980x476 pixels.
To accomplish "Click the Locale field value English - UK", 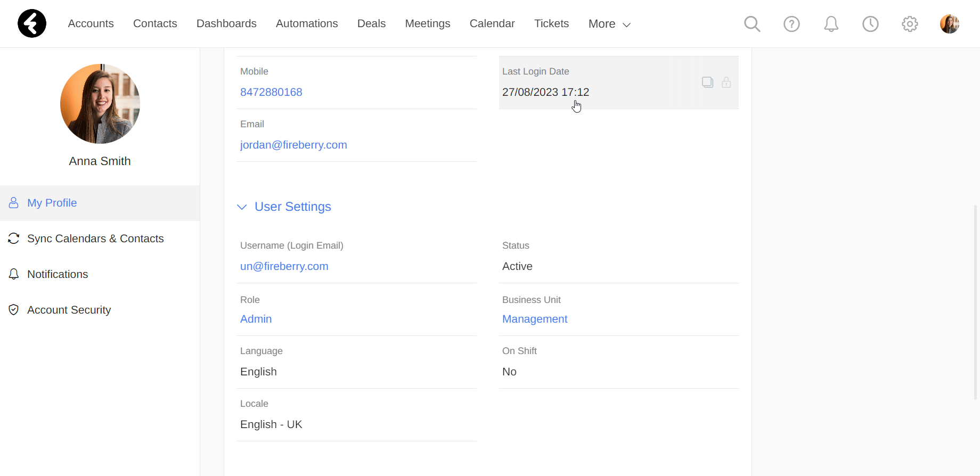I will pyautogui.click(x=271, y=424).
